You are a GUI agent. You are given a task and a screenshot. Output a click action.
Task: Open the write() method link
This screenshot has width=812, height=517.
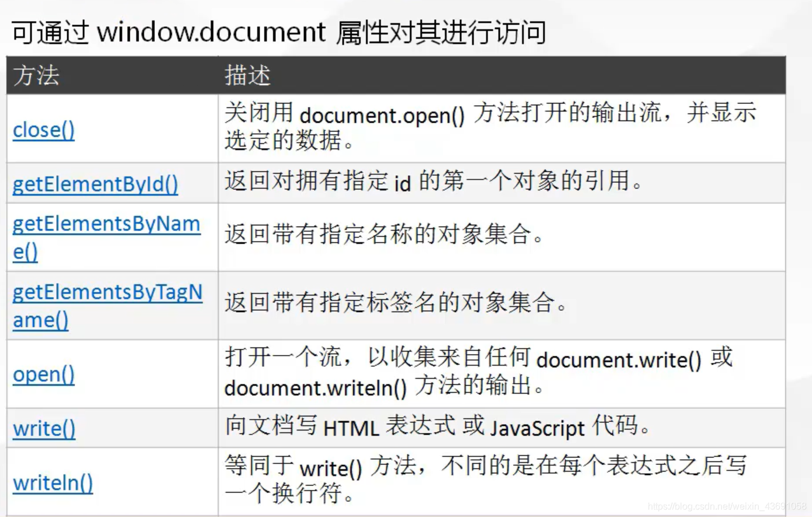click(44, 428)
